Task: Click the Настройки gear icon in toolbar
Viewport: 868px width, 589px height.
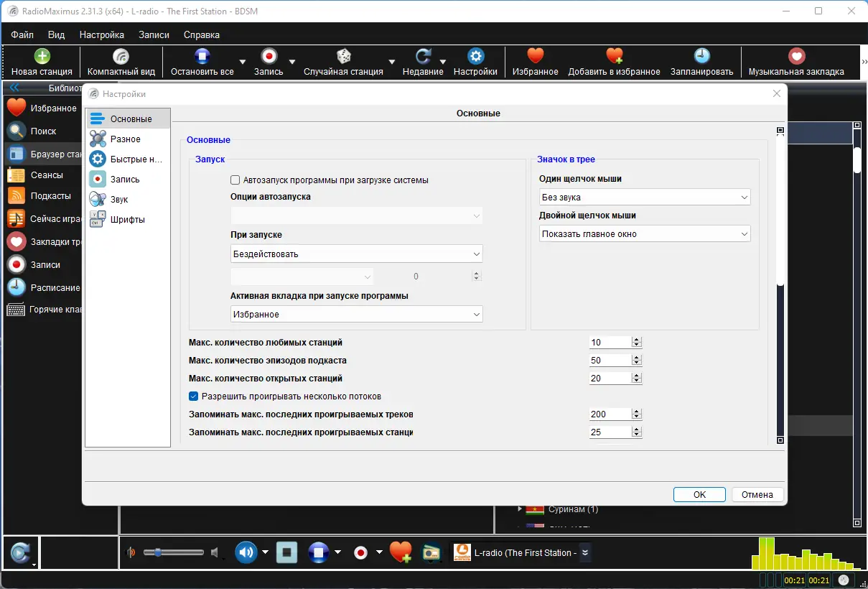Action: coord(475,57)
